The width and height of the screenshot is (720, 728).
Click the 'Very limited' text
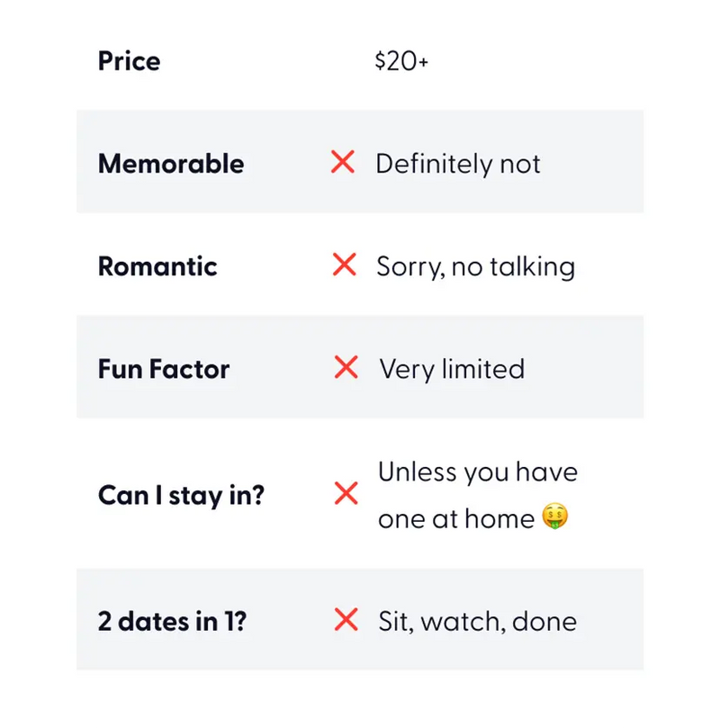coord(452,370)
